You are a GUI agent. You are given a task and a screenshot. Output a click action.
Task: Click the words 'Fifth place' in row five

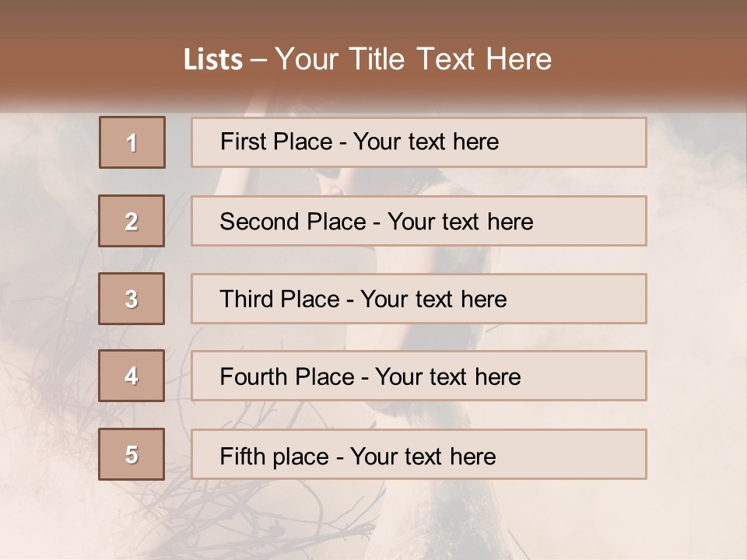tap(275, 457)
